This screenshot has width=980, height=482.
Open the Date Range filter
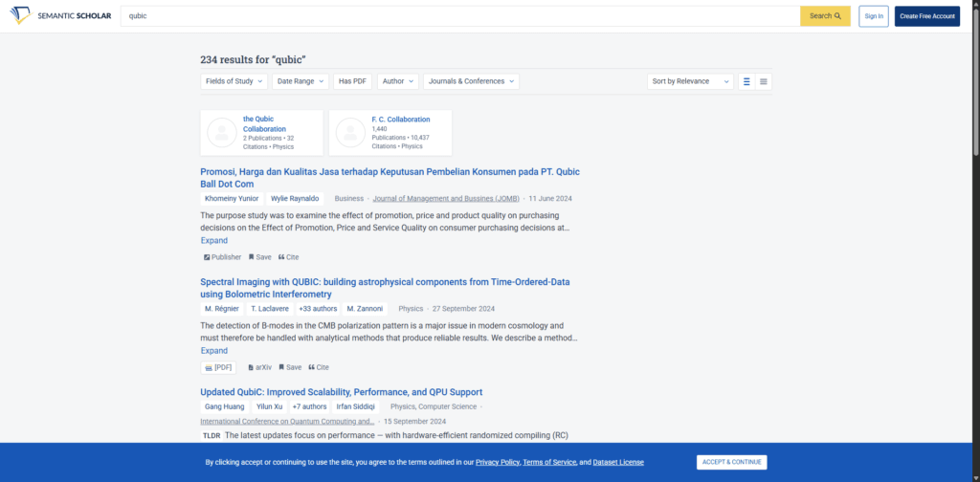(x=301, y=81)
